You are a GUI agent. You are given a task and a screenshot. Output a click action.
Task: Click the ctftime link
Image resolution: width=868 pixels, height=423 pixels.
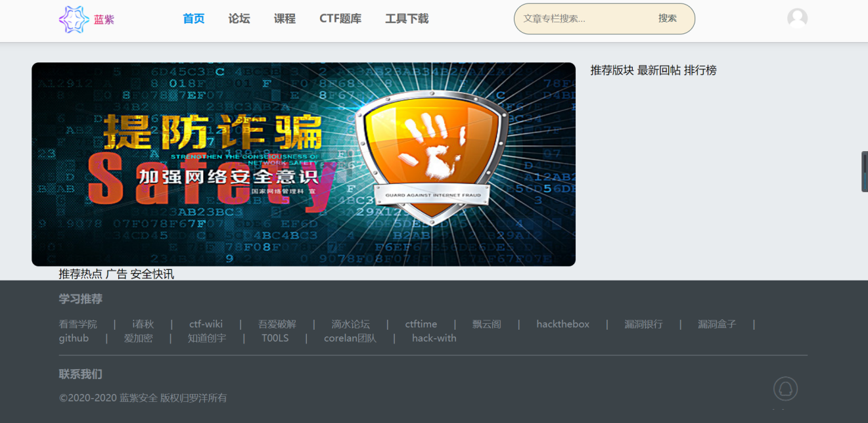[421, 324]
